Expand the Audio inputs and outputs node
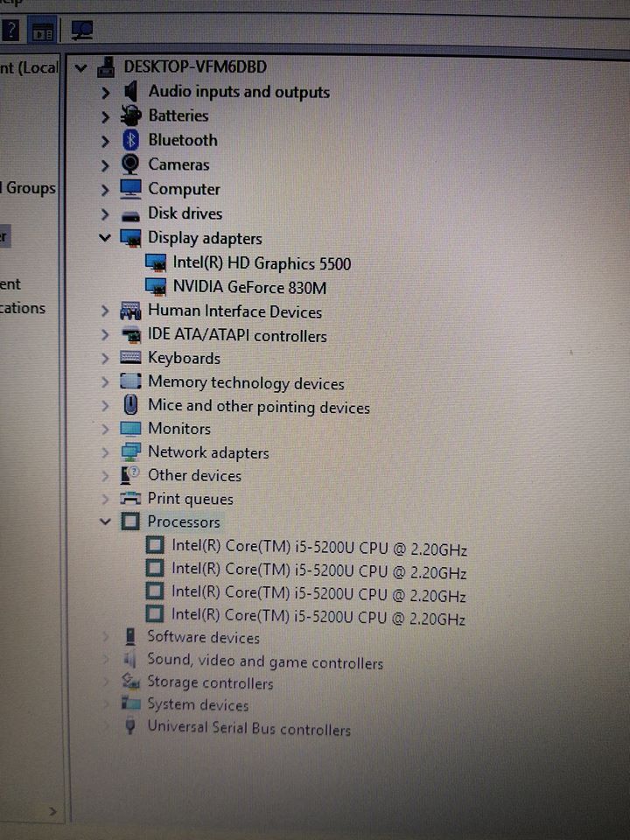 tap(105, 93)
